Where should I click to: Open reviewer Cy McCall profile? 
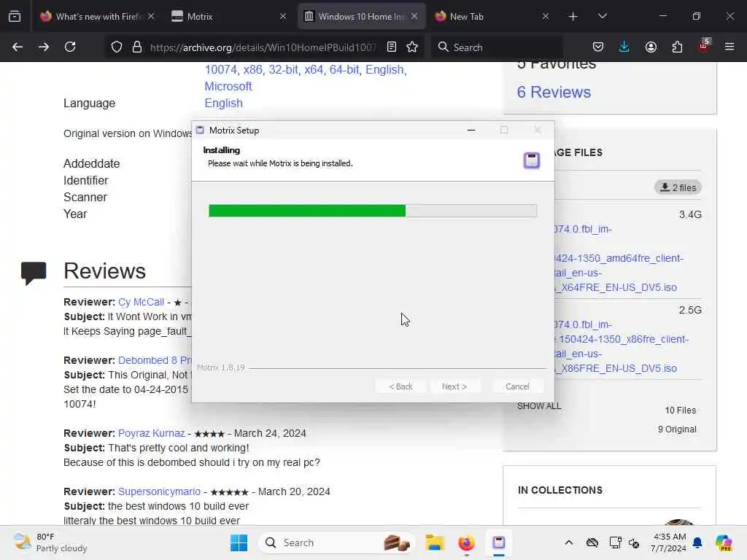point(141,303)
